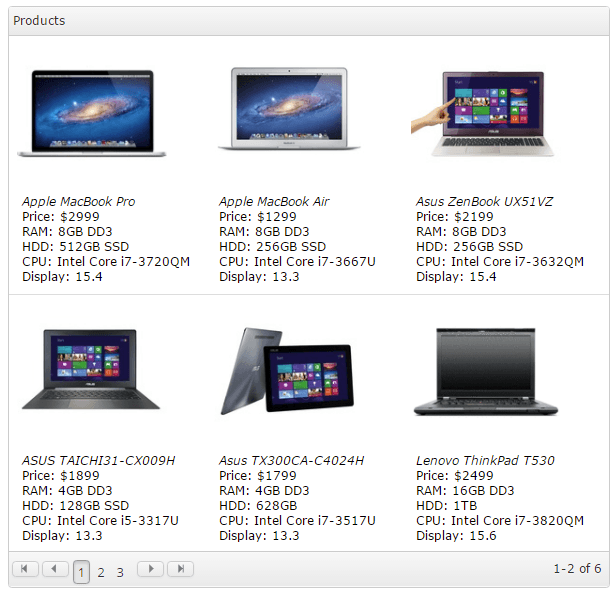Click the Apple MacBook Air product image
Image resolution: width=616 pixels, height=596 pixels.
pos(289,109)
